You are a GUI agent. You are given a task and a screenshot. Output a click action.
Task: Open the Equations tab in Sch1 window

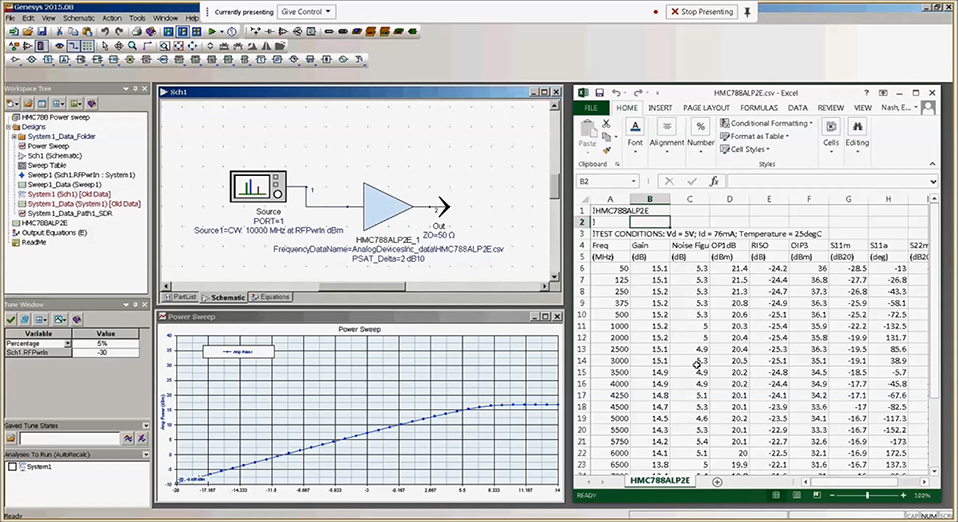tap(270, 297)
